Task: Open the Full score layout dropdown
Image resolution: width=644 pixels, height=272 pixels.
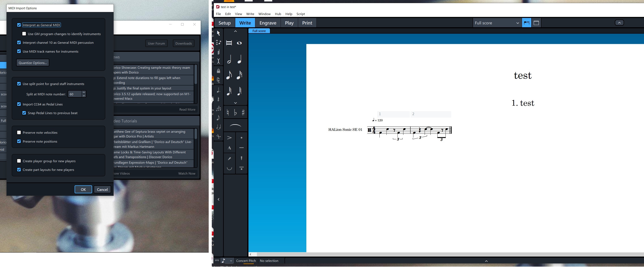Action: click(x=497, y=23)
